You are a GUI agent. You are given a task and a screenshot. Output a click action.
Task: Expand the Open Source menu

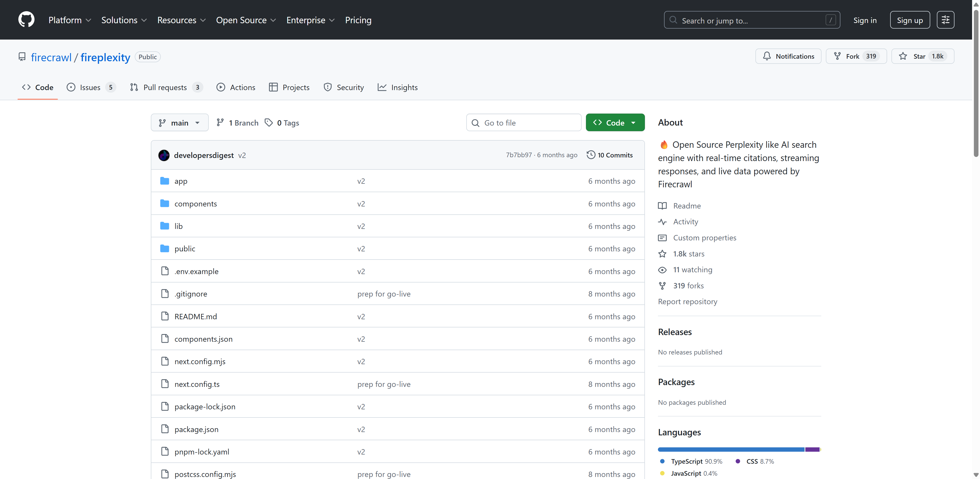[246, 20]
